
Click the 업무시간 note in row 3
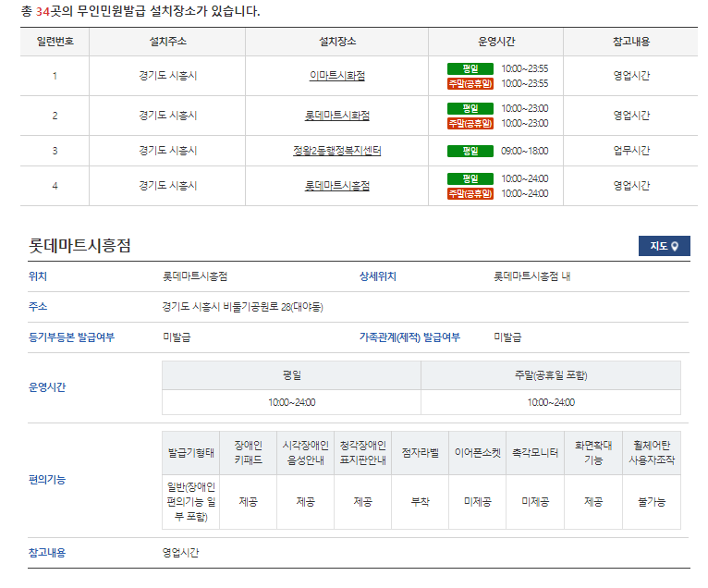[631, 151]
